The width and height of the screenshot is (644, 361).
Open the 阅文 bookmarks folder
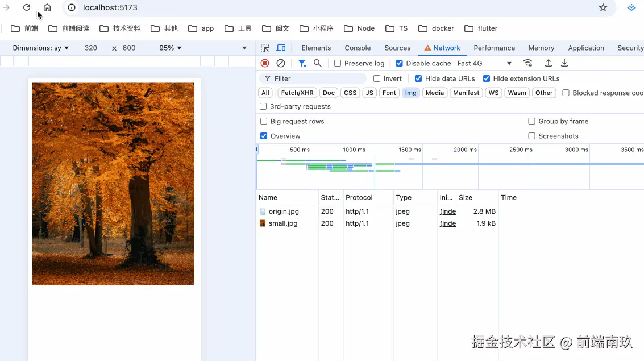(x=276, y=28)
